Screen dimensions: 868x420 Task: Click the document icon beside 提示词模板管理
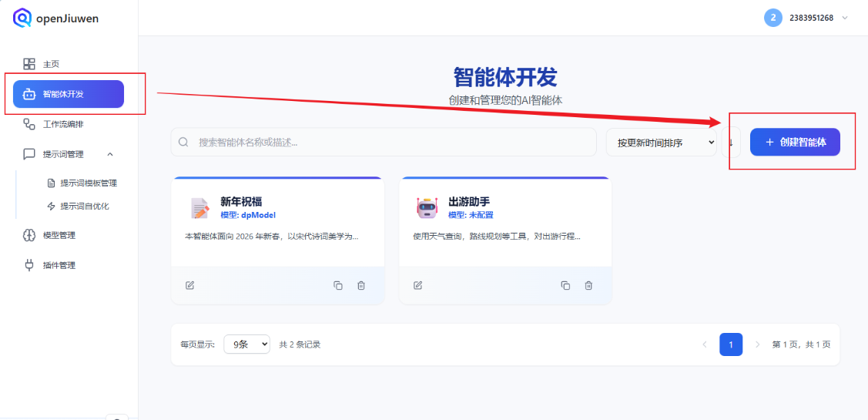coord(52,183)
